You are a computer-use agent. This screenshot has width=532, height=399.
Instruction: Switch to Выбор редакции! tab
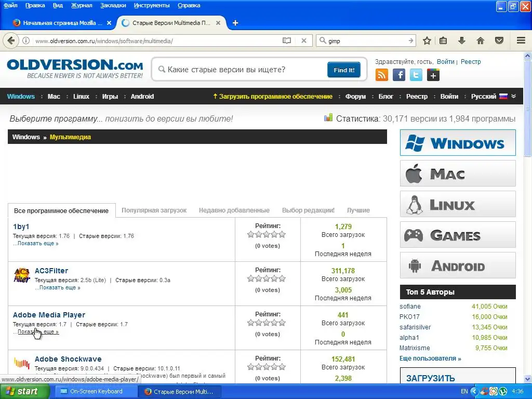[x=308, y=210]
